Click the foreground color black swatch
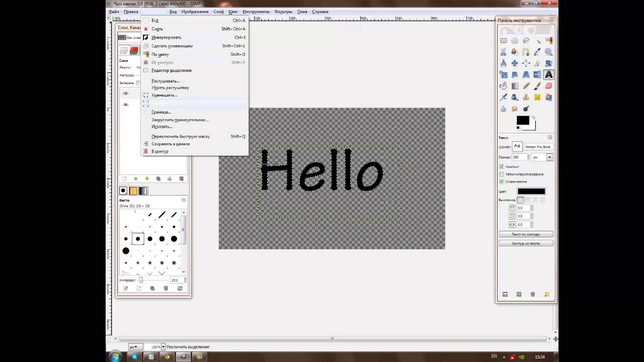 tap(523, 121)
